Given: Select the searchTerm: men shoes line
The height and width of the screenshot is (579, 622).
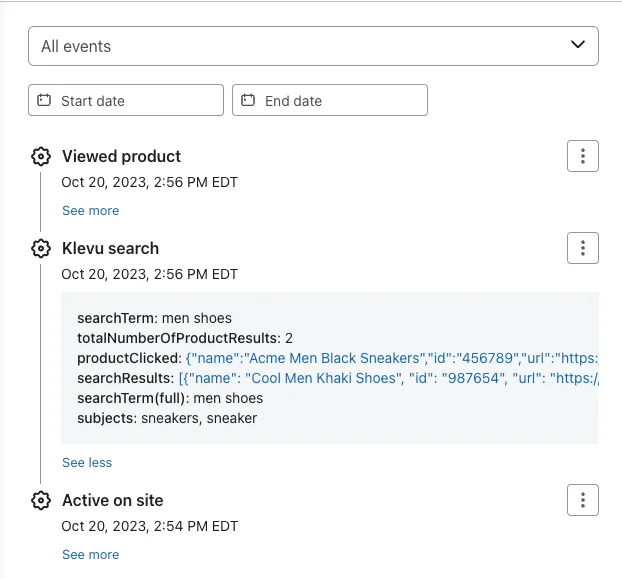Looking at the screenshot, I should pos(154,318).
